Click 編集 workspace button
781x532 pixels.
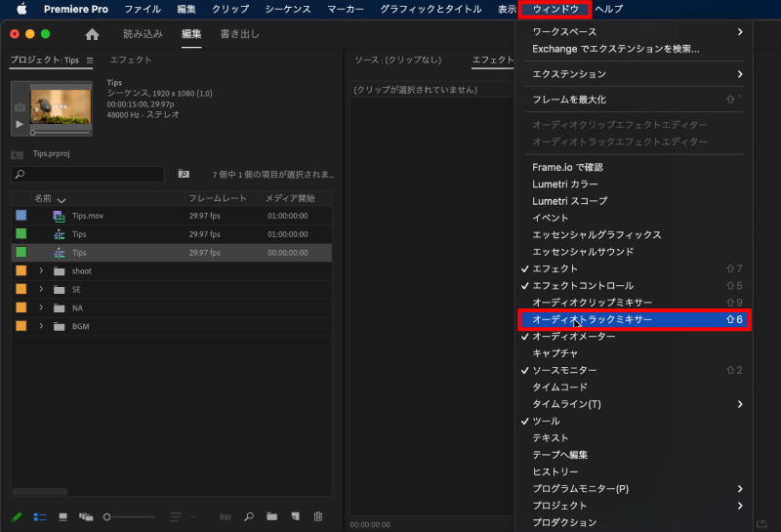191,34
